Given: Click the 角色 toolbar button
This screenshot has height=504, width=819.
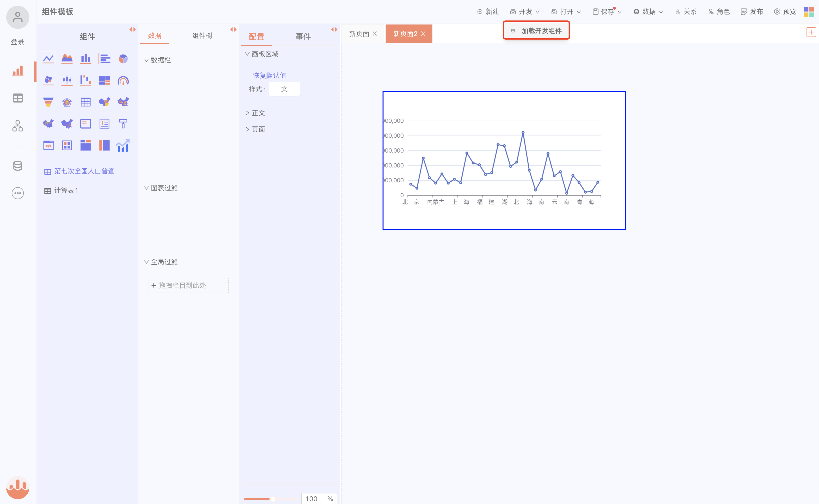Looking at the screenshot, I should coord(719,12).
